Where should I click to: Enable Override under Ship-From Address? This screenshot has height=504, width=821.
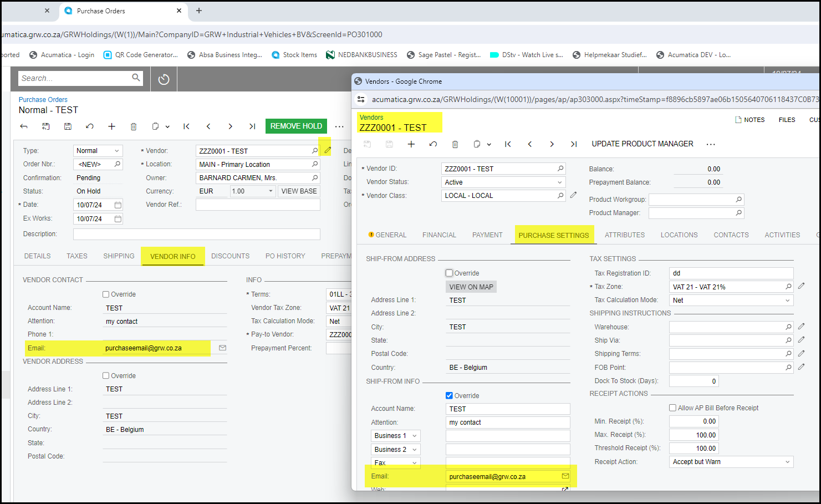tap(450, 273)
